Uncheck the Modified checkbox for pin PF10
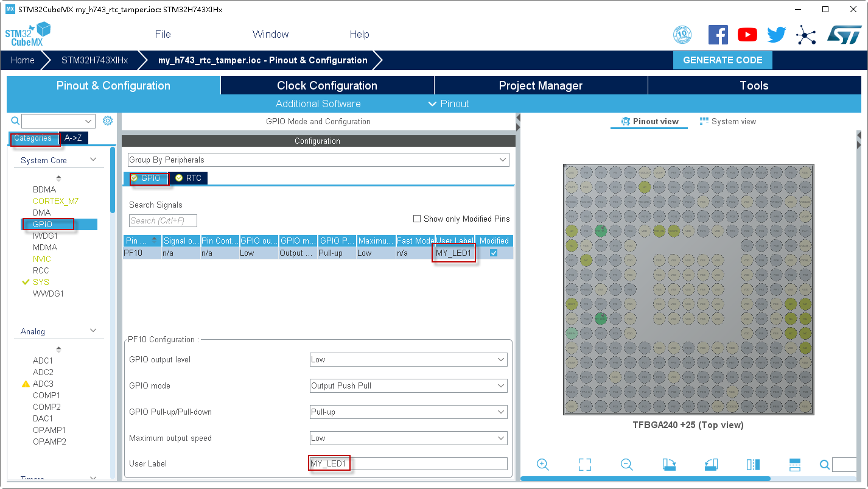 tap(494, 253)
